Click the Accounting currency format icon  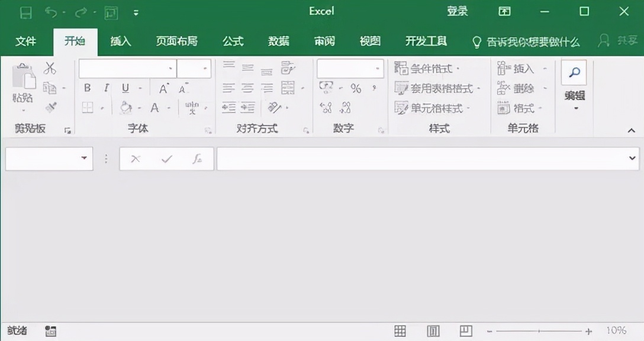coord(326,87)
